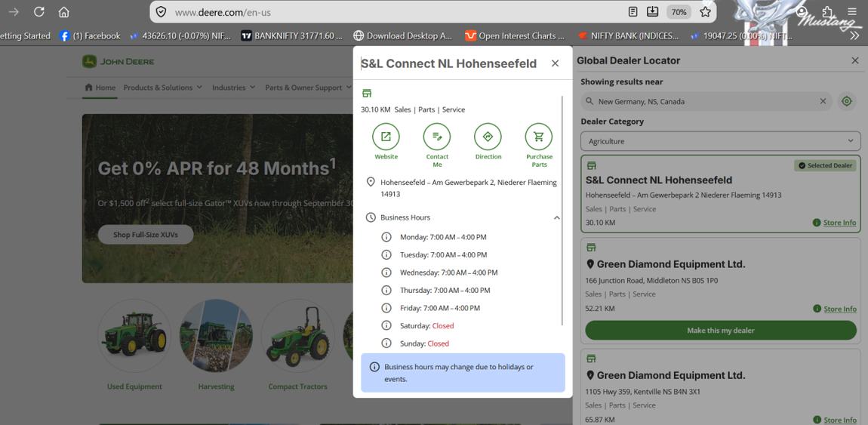Click Contact Me icon

pos(437,137)
